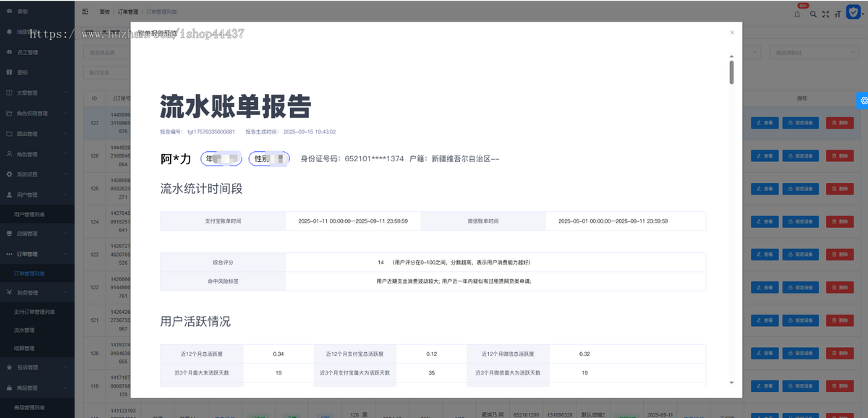The width and height of the screenshot is (868, 418).
Task: Click the 店铺管理 sidebar icon
Action: click(x=9, y=234)
